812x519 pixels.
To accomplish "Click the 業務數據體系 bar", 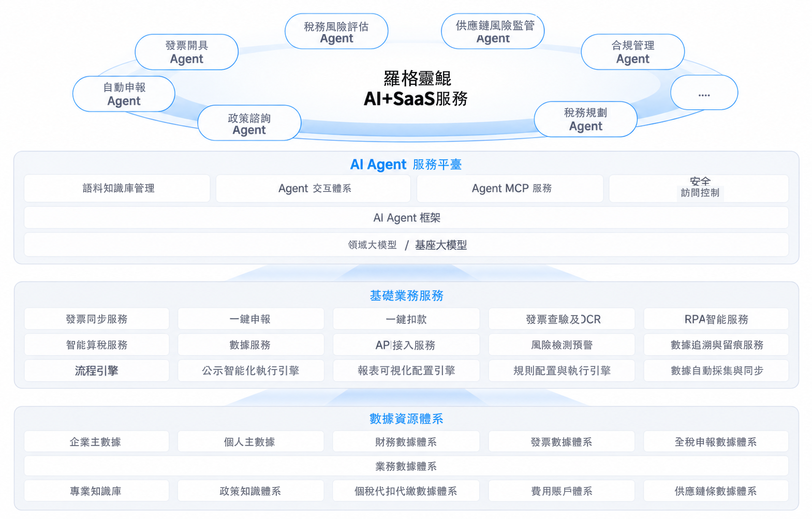I will [406, 466].
